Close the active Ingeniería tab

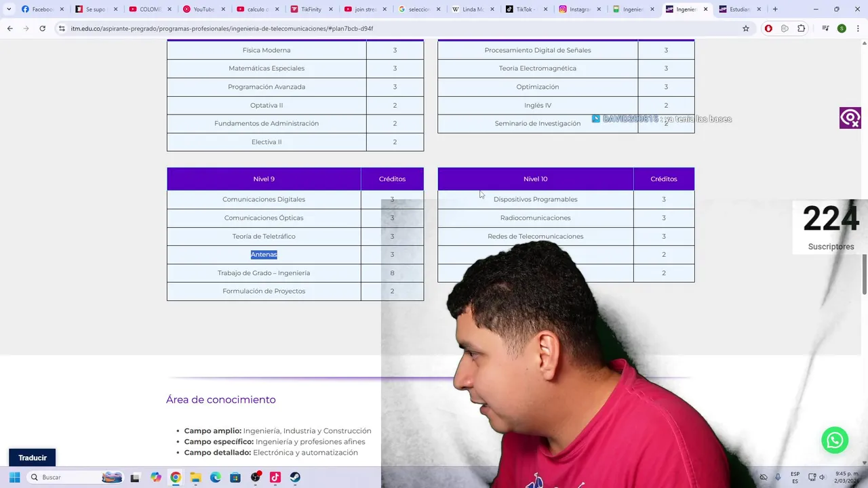point(705,9)
